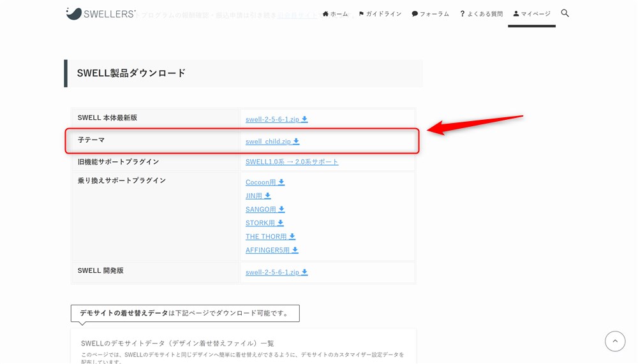Click the 旧機能サポートプラグイン label
The image size is (638, 364).
[118, 161]
